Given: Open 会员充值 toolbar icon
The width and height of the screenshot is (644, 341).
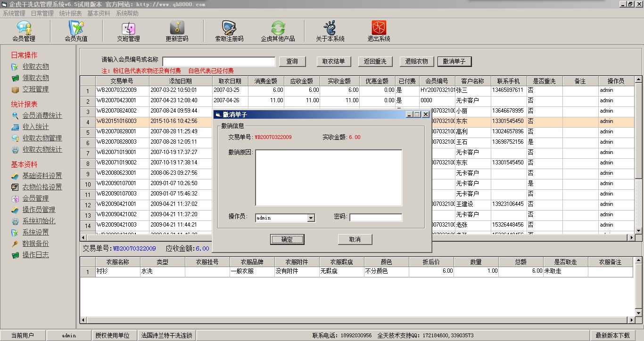Looking at the screenshot, I should pos(76,28).
